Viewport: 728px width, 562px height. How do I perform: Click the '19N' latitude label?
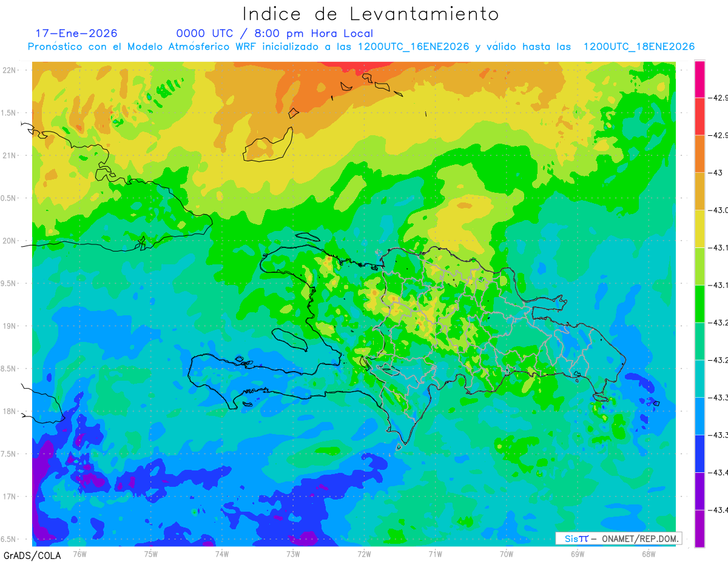click(10, 326)
